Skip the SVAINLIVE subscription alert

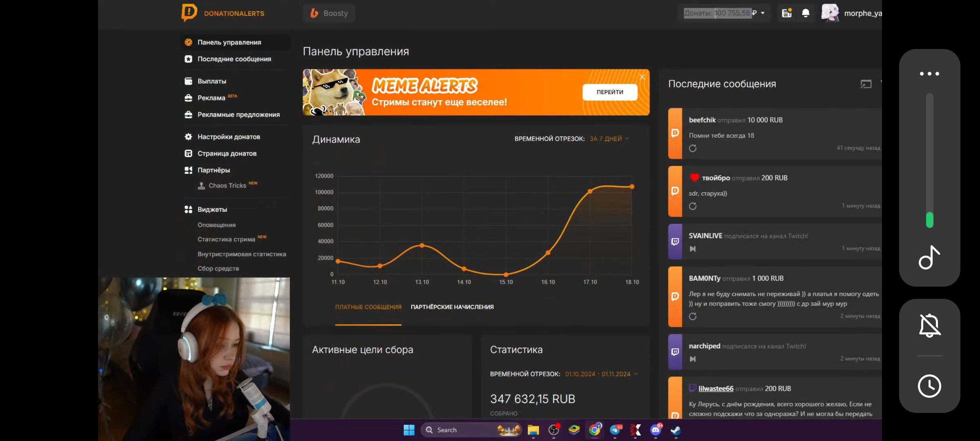(693, 249)
